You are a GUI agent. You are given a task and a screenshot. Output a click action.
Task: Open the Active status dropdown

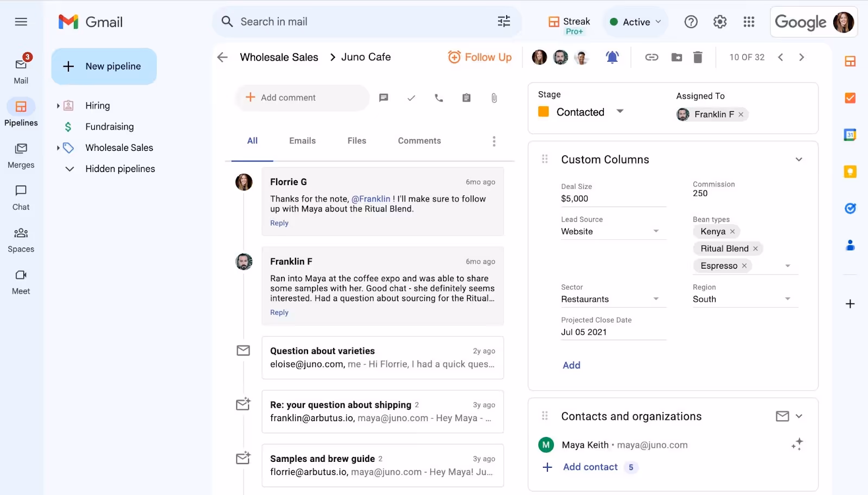pos(636,22)
